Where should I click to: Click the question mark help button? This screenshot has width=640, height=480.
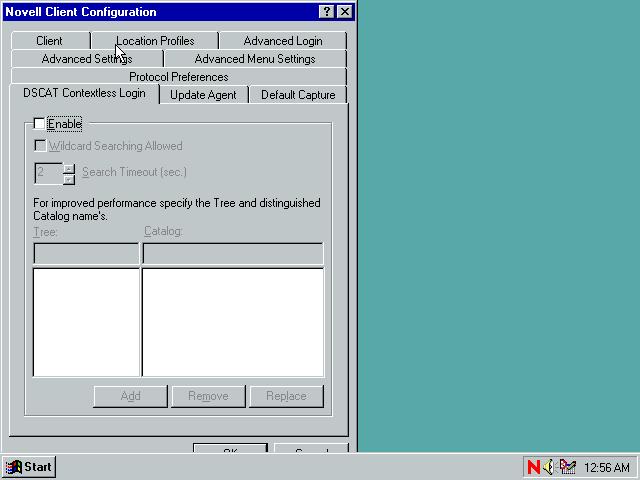(x=326, y=11)
